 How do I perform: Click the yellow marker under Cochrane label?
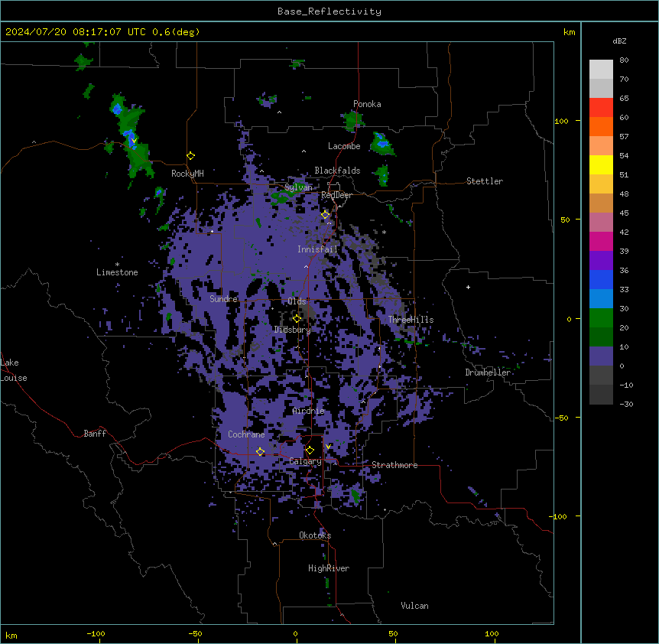(x=260, y=452)
